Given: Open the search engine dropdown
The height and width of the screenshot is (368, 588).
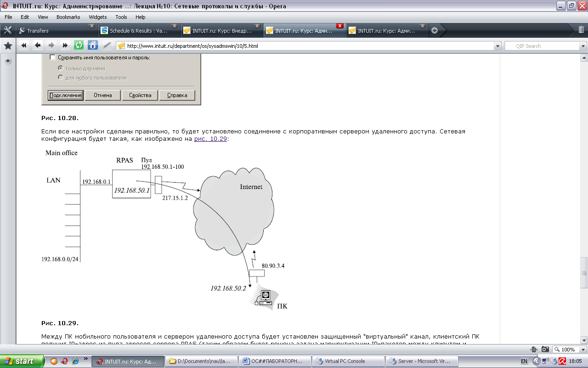Looking at the screenshot, I should point(583,46).
